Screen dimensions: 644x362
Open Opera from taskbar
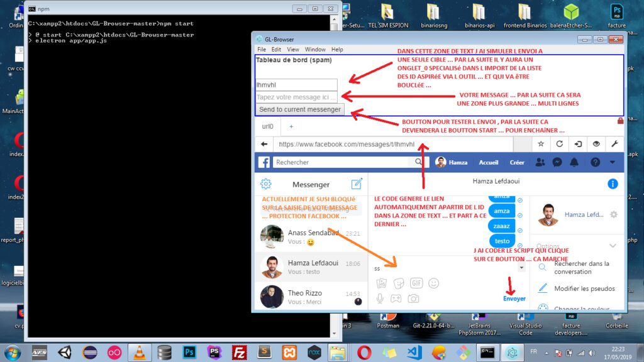point(364,353)
